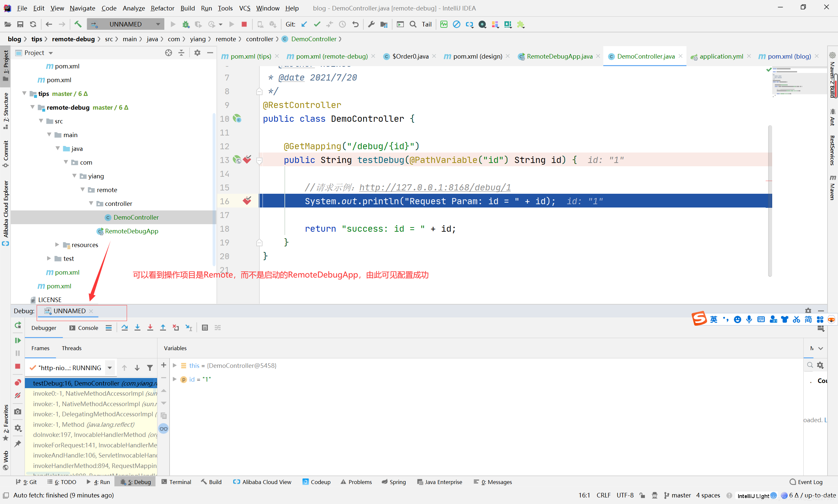This screenshot has width=838, height=504.
Task: Open UNNAMED run configuration dropdown
Action: point(125,24)
